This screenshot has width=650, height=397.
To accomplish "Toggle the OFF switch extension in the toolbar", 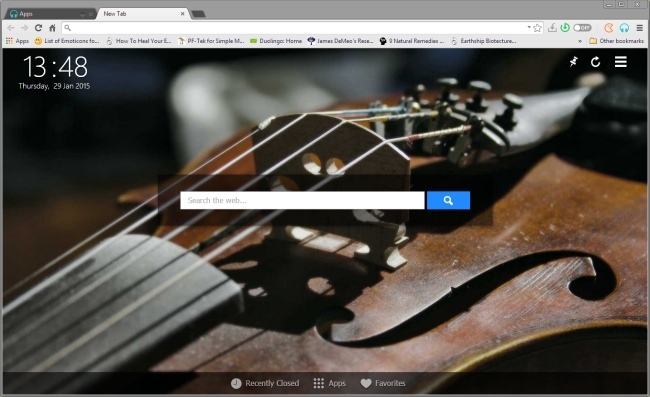I will pos(582,28).
